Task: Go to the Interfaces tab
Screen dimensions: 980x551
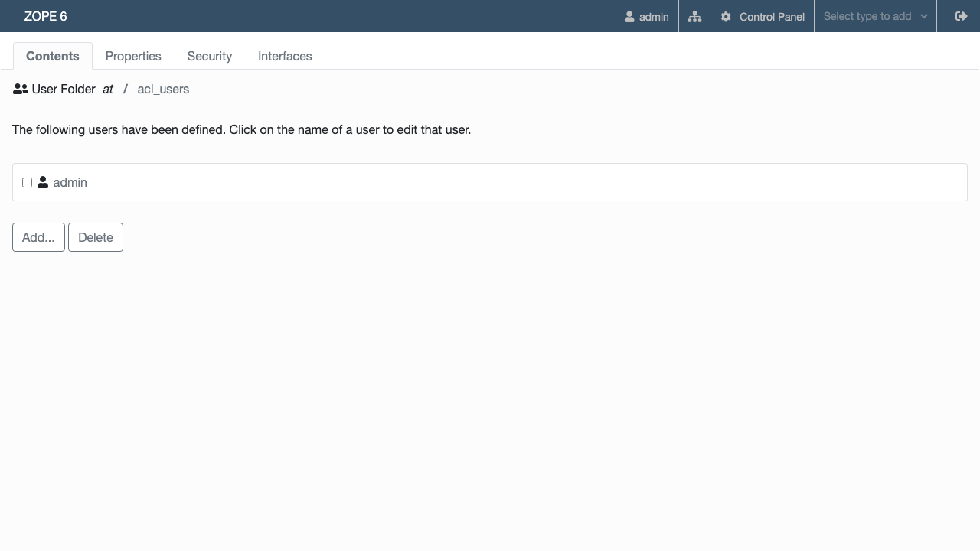Action: pyautogui.click(x=285, y=56)
